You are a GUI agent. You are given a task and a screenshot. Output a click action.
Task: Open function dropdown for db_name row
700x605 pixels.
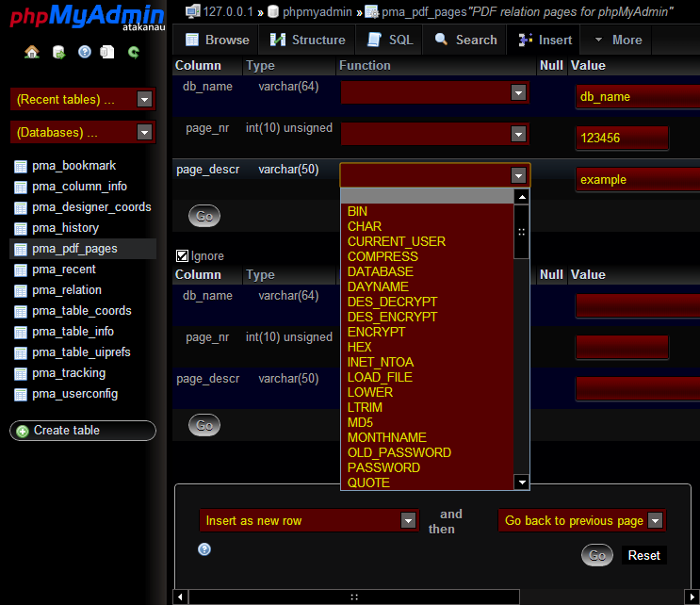434,93
